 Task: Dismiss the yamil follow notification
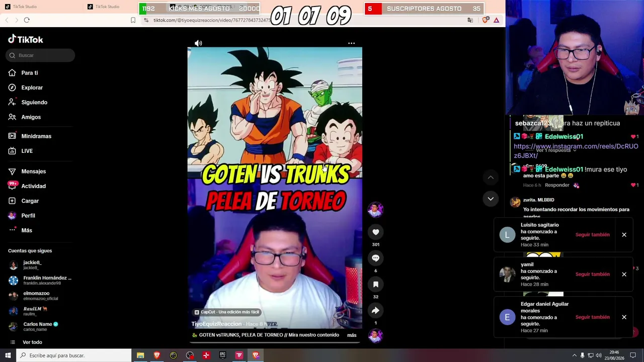pos(624,275)
